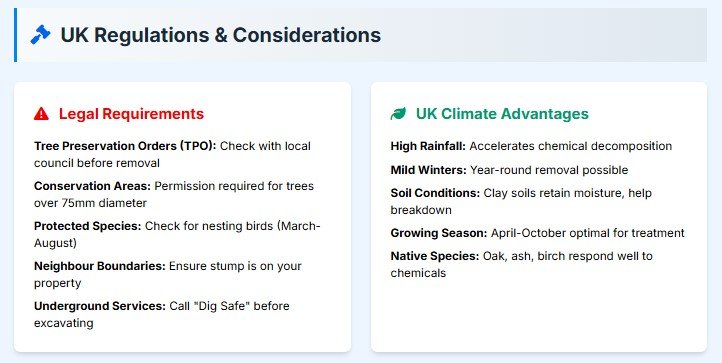Click the April-October optimal for treatment text
The width and height of the screenshot is (722, 363).
588,233
